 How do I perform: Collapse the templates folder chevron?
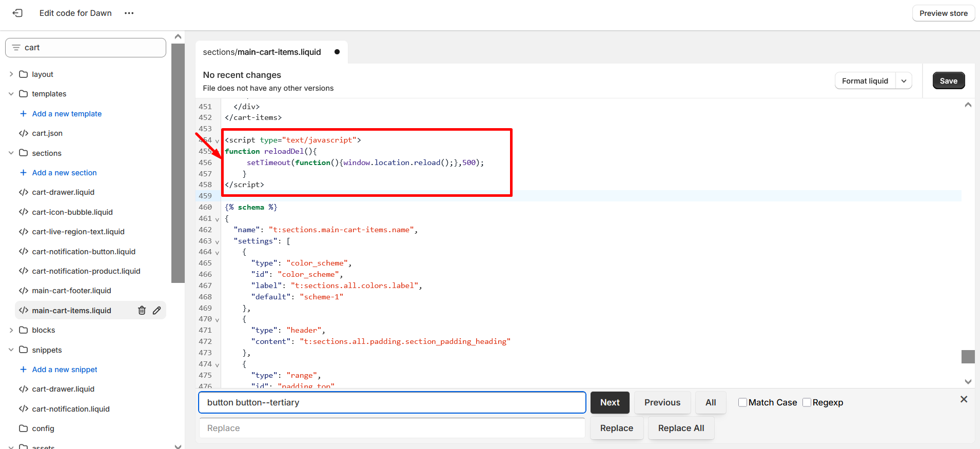(x=11, y=94)
